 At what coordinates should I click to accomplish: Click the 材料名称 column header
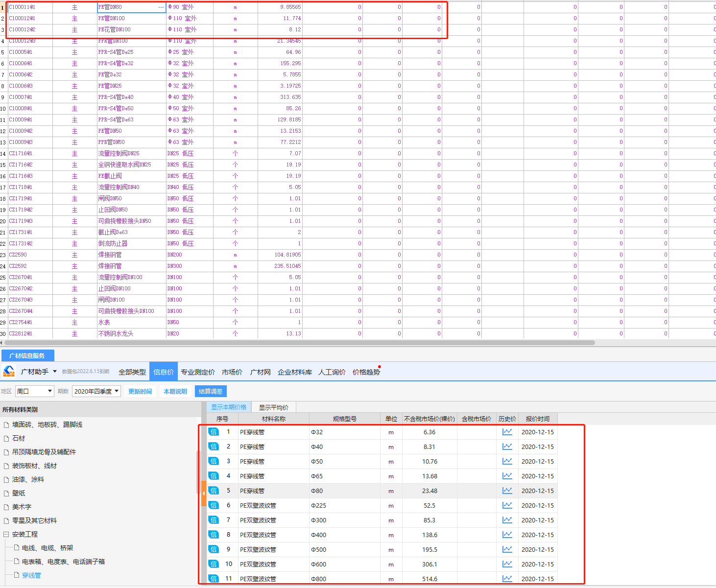pyautogui.click(x=274, y=419)
